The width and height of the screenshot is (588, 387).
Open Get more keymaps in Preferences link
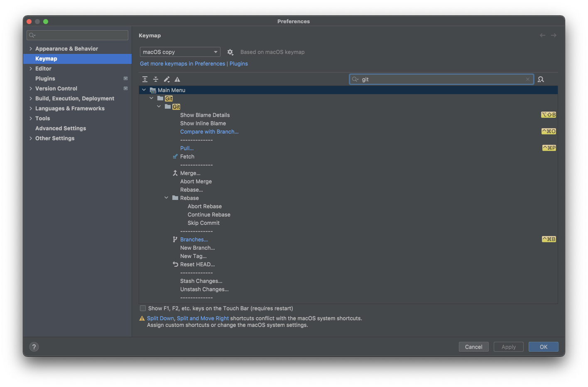click(x=182, y=63)
